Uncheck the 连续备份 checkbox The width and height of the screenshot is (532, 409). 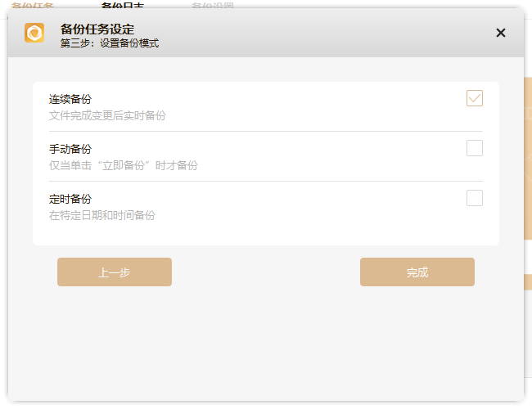click(x=475, y=98)
